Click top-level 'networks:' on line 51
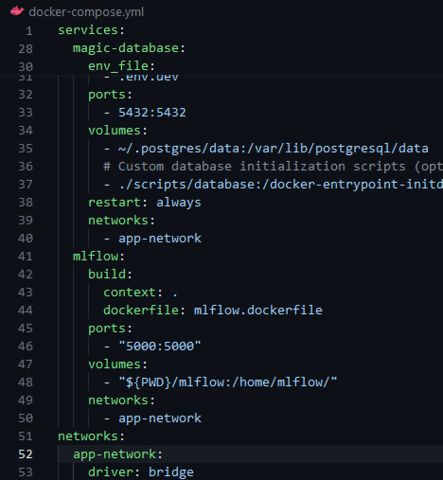The height and width of the screenshot is (480, 443). tap(91, 436)
